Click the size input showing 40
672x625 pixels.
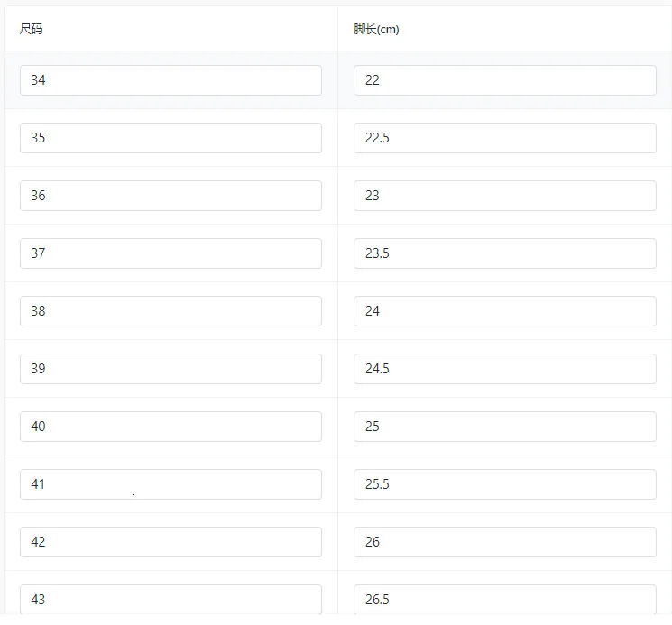[170, 427]
